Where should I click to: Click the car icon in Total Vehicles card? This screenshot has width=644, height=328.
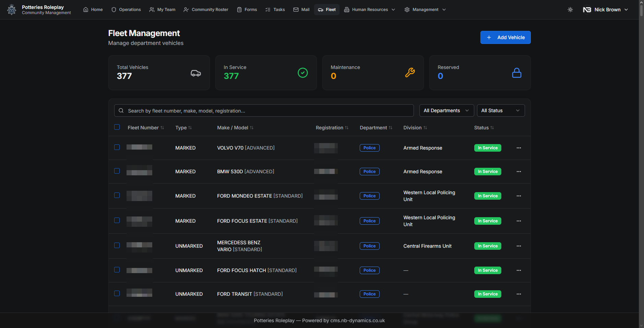coord(196,73)
